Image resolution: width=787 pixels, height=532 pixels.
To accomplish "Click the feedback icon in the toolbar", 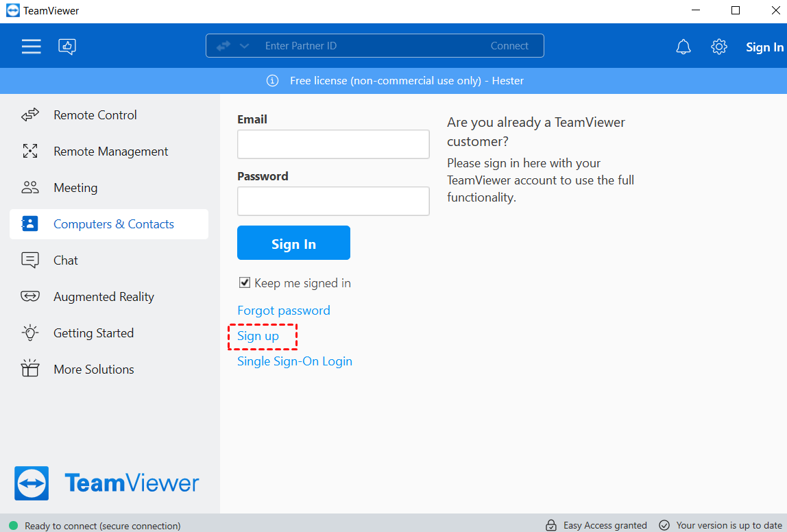I will [x=67, y=47].
